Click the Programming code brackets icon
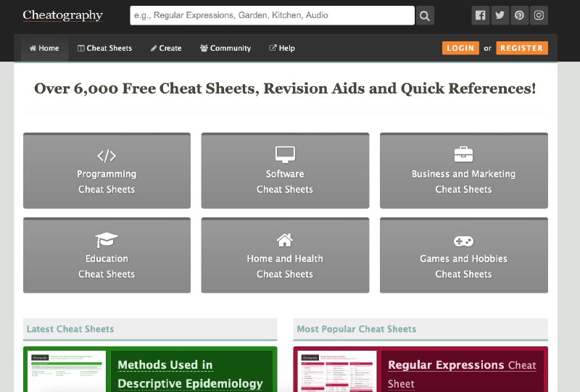Image resolution: width=580 pixels, height=392 pixels. (107, 156)
